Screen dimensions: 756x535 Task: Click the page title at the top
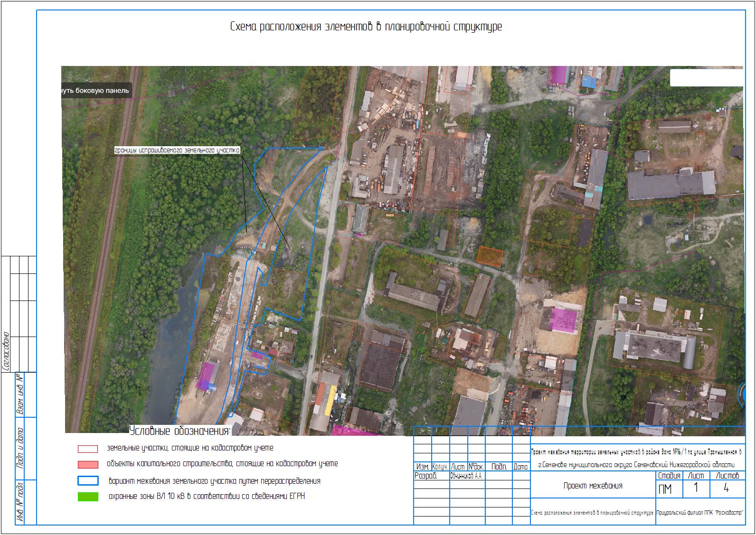[x=366, y=27]
